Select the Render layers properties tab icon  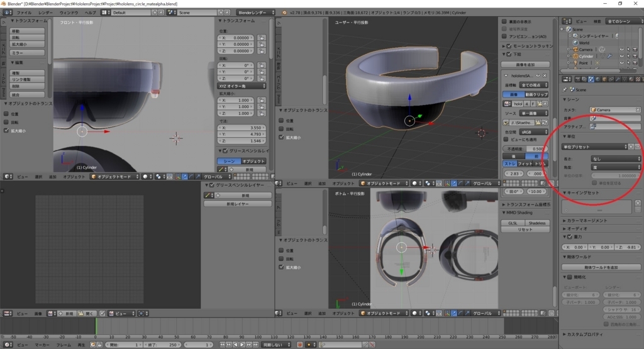coord(584,79)
